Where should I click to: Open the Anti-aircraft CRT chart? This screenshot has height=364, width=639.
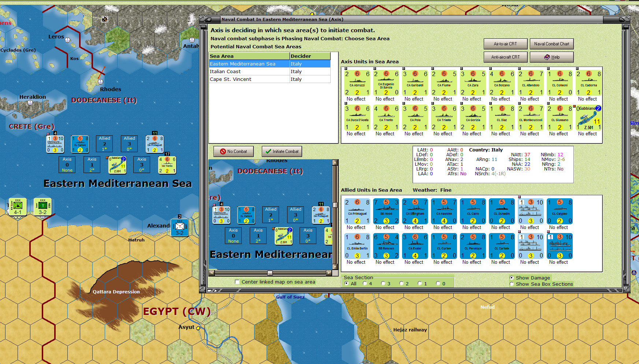pyautogui.click(x=505, y=57)
